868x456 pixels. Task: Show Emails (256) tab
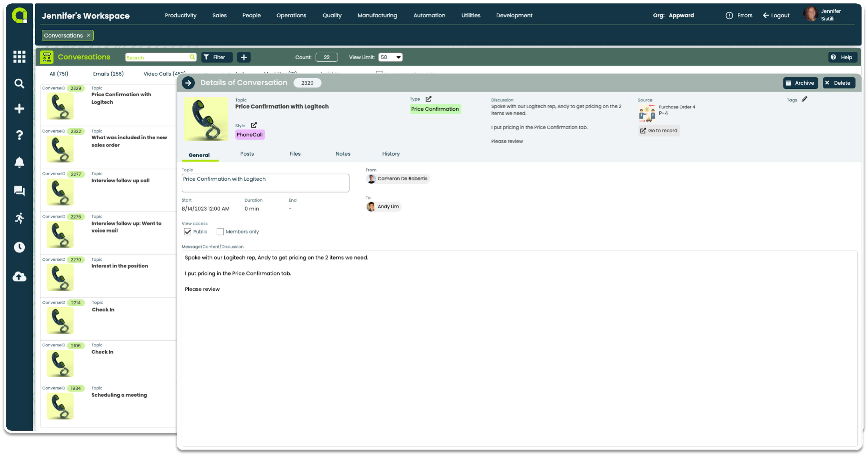point(108,74)
